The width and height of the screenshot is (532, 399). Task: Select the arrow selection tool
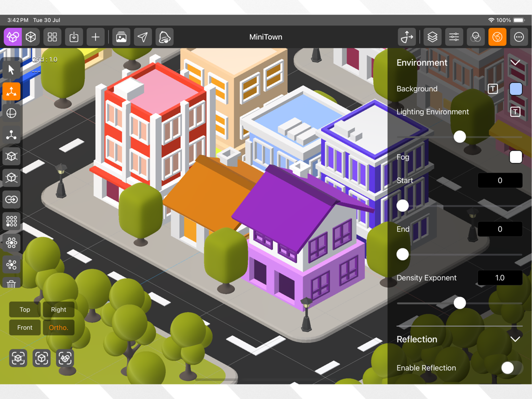(x=11, y=70)
